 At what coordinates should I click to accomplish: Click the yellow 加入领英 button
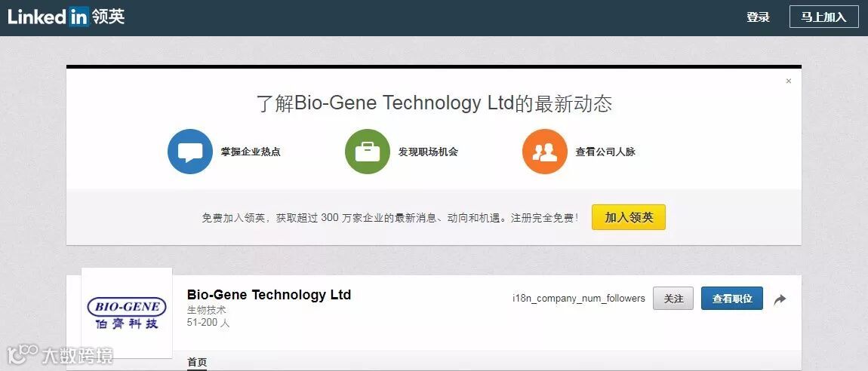pyautogui.click(x=628, y=217)
